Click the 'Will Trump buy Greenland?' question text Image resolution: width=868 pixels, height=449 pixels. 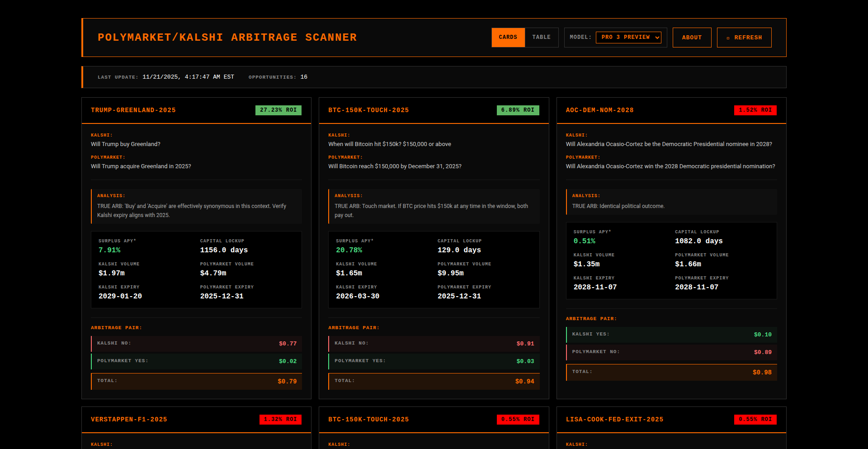pos(126,144)
